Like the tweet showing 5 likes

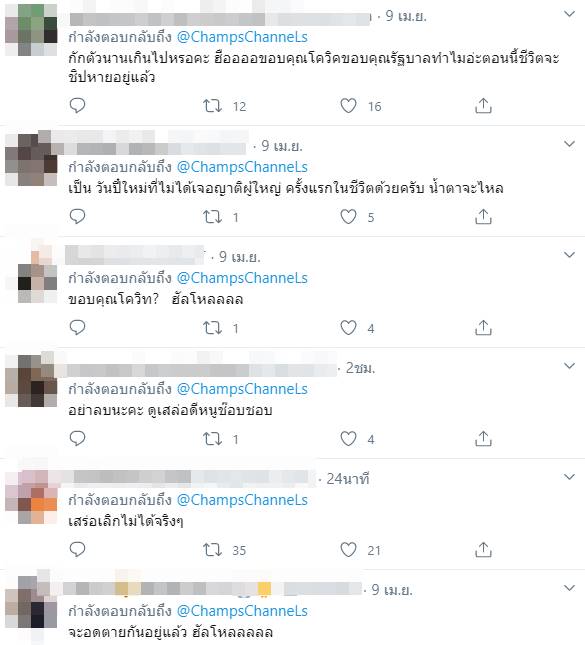348,217
